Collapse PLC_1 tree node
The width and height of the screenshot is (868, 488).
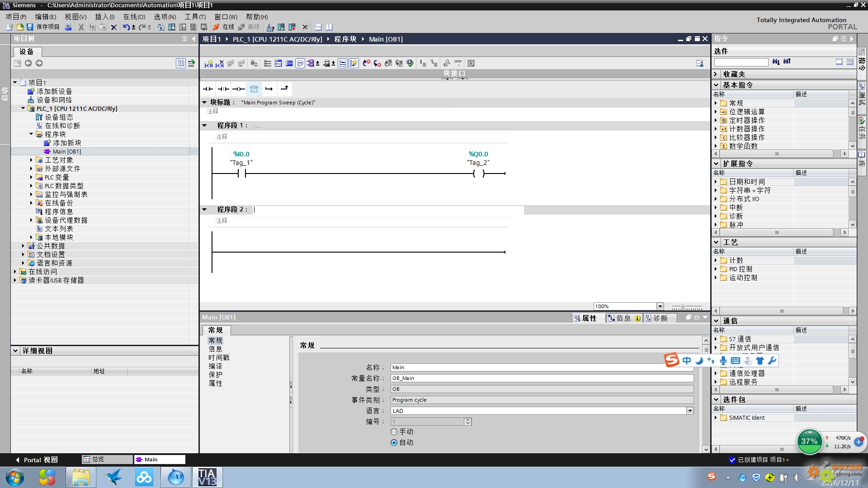tap(23, 108)
